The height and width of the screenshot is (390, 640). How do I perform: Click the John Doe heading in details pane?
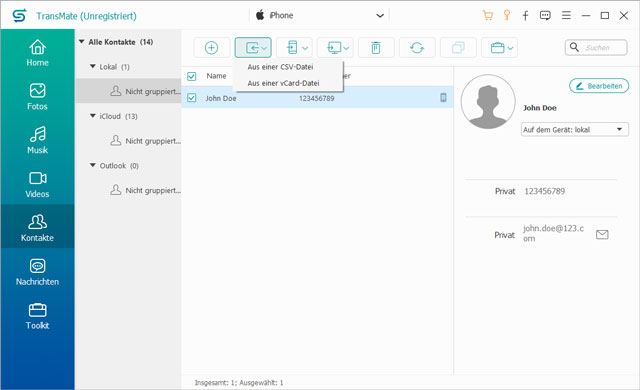pyautogui.click(x=540, y=108)
